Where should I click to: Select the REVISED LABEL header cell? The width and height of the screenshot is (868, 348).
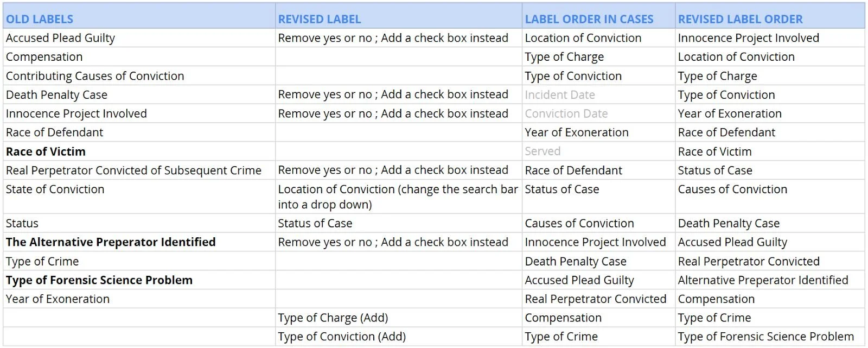399,16
